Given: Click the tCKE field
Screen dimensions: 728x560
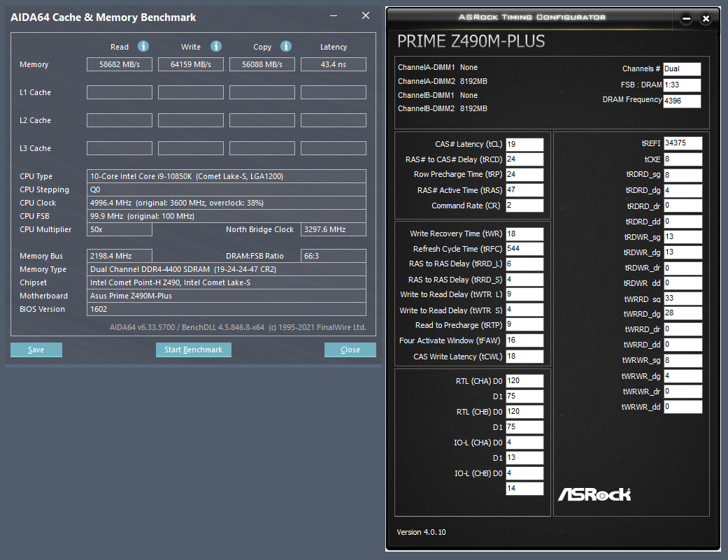Looking at the screenshot, I should click(683, 159).
